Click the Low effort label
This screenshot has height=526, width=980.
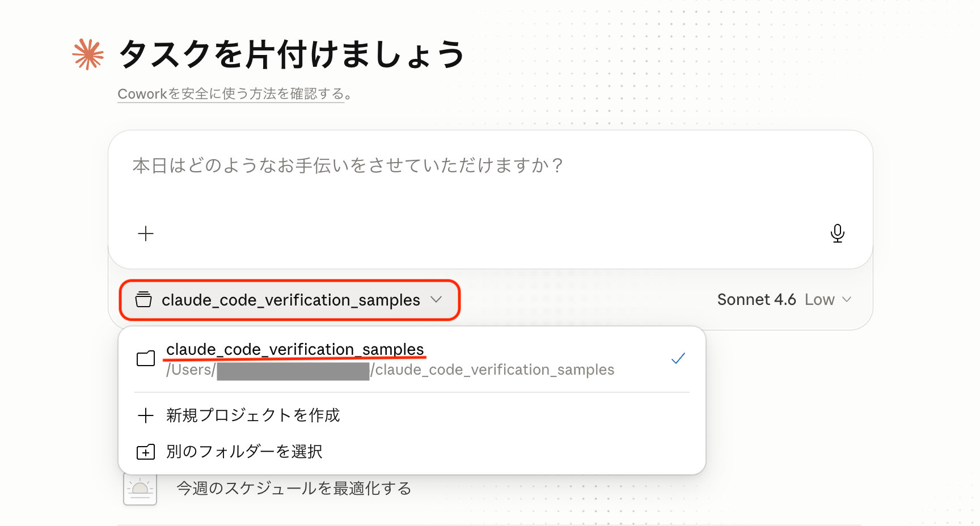tap(820, 299)
